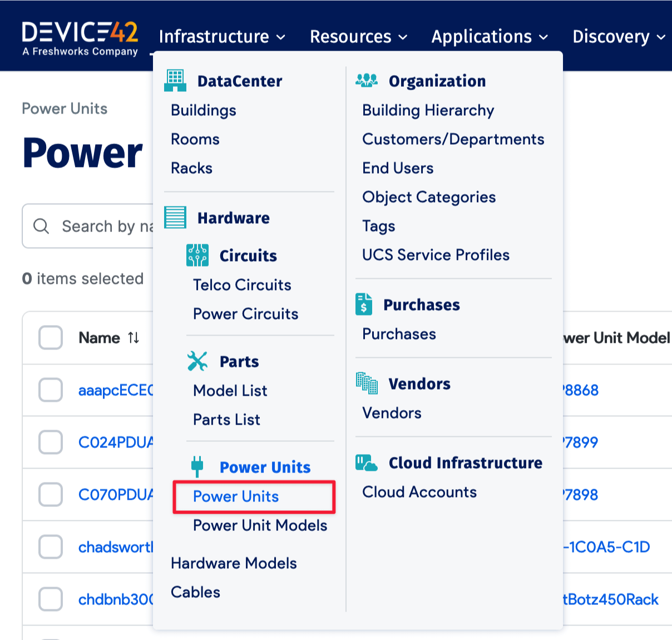Screen dimensions: 672x640
Task: Click the Hardware server rack icon
Action: (x=175, y=218)
